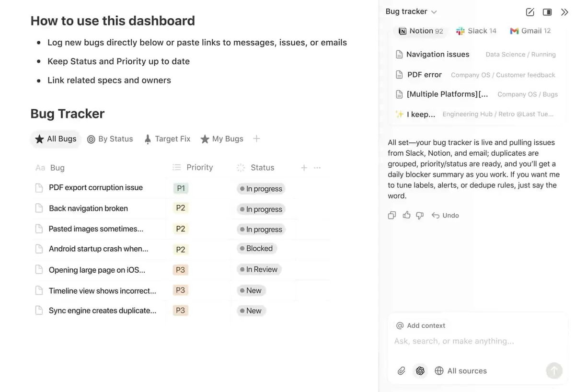This screenshot has height=392, width=575.
Task: Click the Add context button
Action: click(420, 325)
